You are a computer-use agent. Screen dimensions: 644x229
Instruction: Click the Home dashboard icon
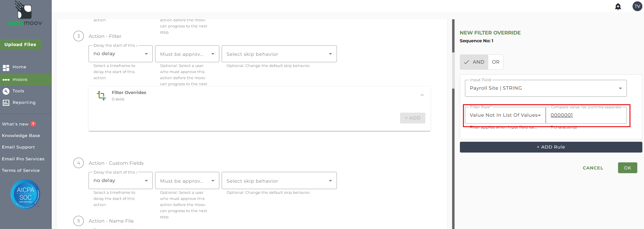coord(6,68)
